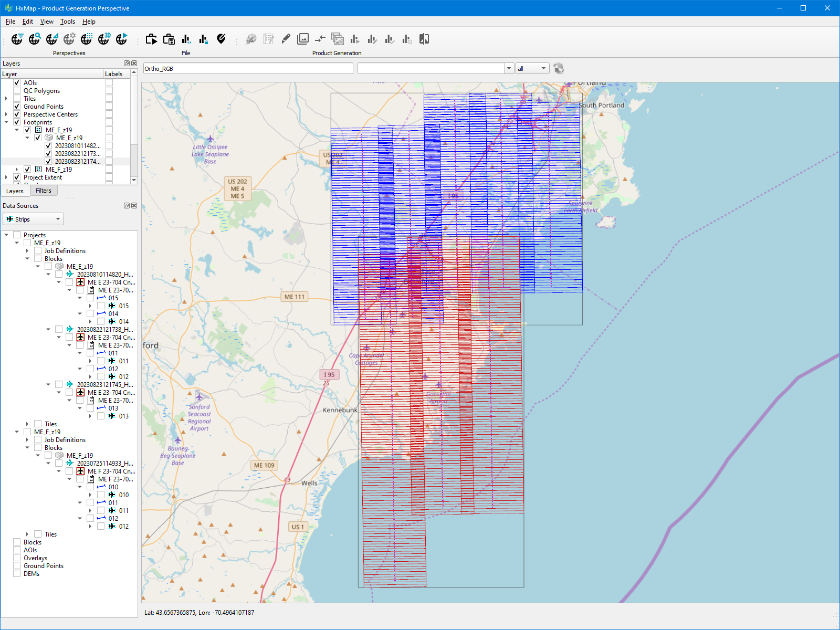Enable the QC Polygons layer checkbox
This screenshot has width=840, height=630.
(17, 91)
